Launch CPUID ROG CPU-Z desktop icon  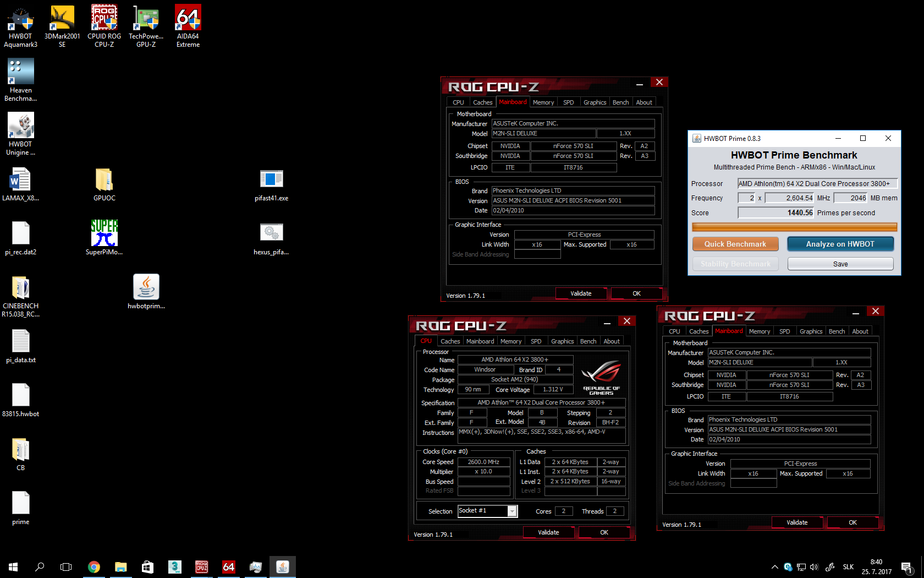coord(104,26)
